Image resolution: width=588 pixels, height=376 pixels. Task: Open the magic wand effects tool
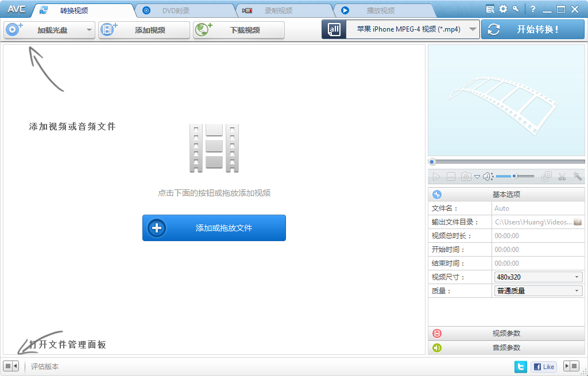577,176
